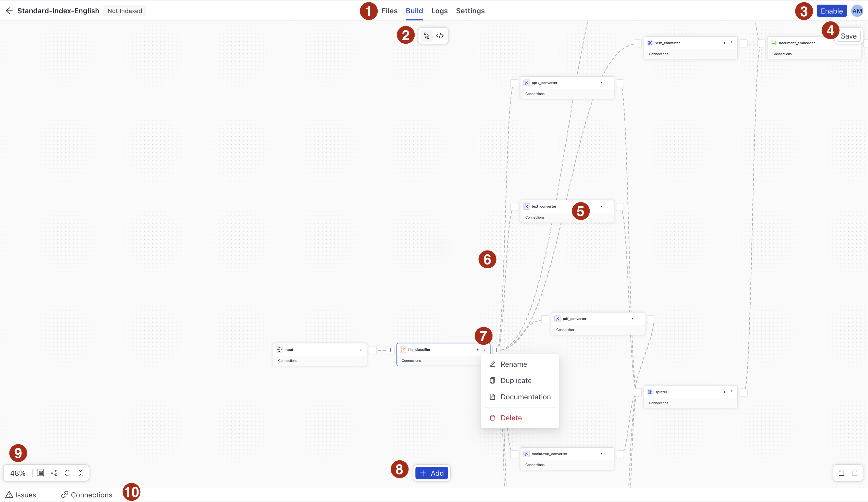868x502 pixels.
Task: Open the three-dot menu on splitter
Action: click(x=731, y=392)
